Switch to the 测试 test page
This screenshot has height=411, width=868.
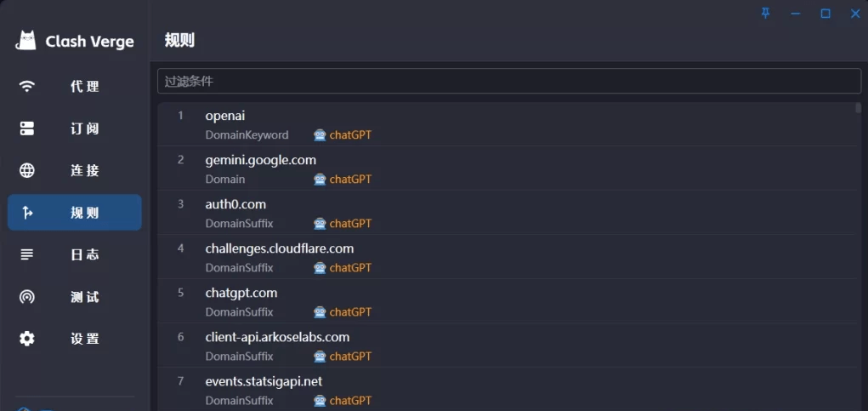(x=75, y=297)
